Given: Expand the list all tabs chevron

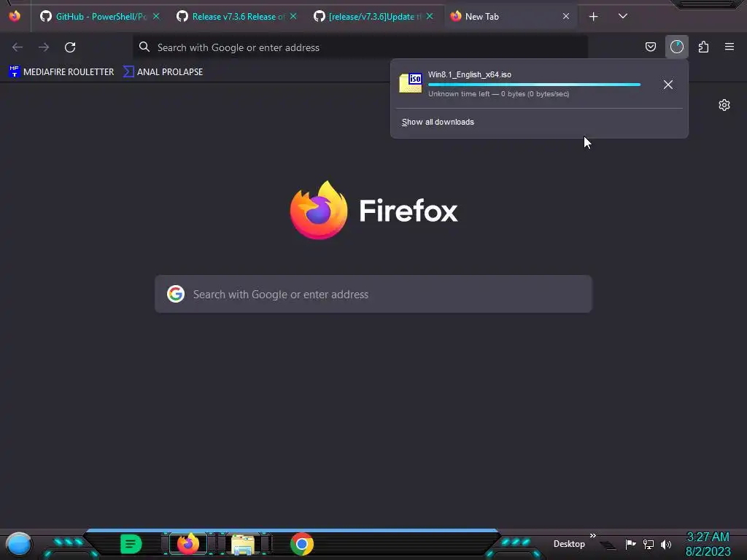Looking at the screenshot, I should [623, 16].
